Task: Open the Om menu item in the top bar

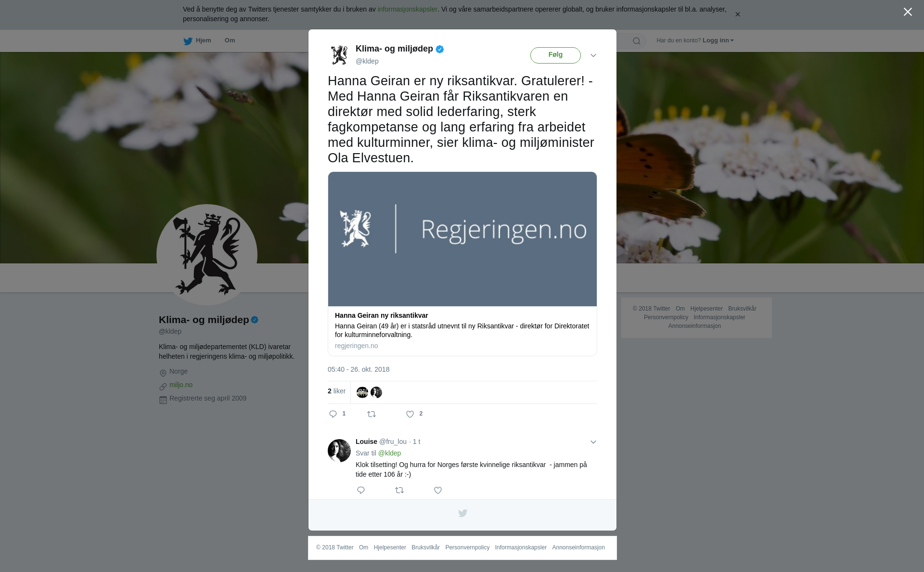Action: tap(230, 40)
